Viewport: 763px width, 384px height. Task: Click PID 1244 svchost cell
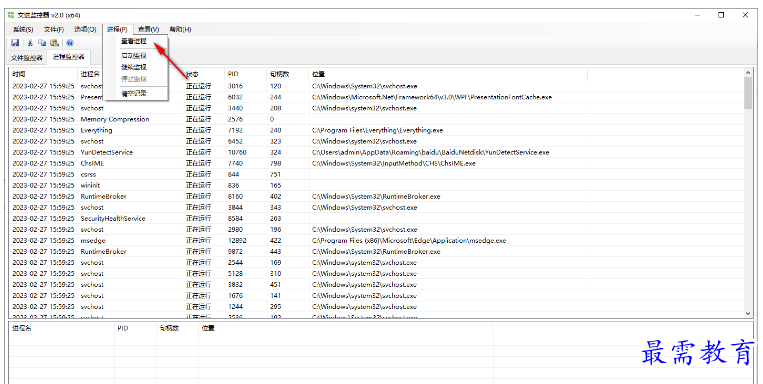point(236,307)
